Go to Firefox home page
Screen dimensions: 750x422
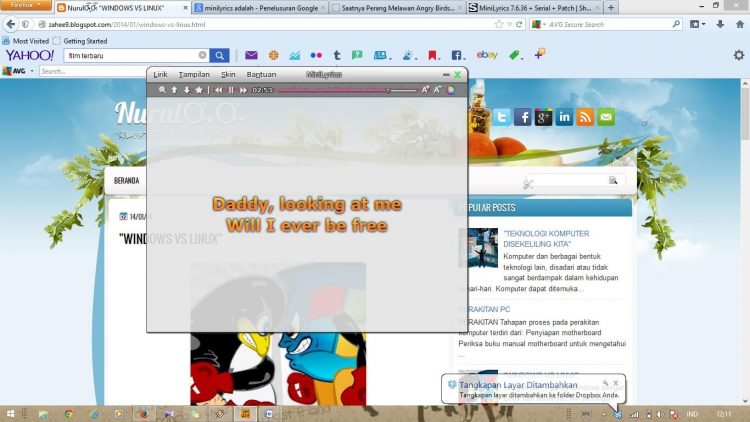tap(739, 24)
